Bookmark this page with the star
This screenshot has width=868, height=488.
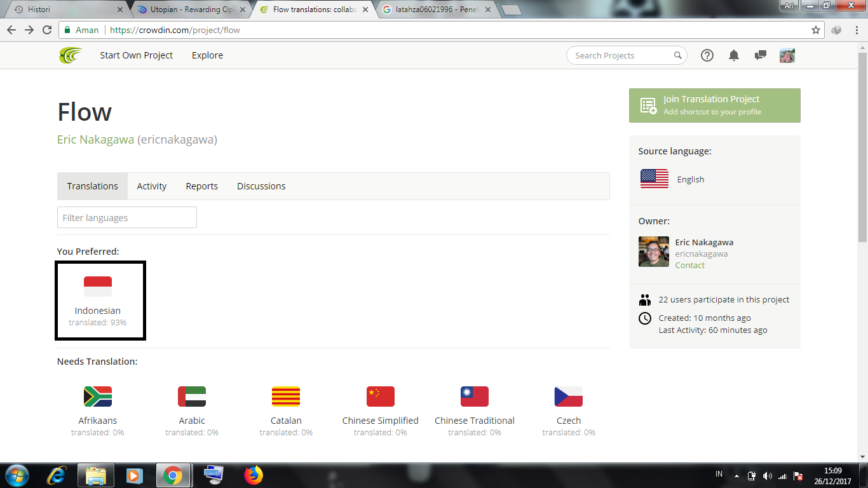[x=816, y=30]
